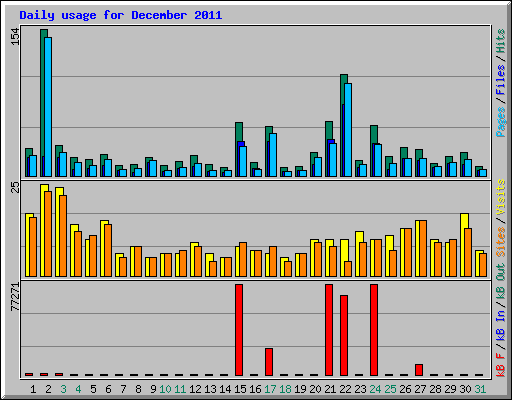Click day label '29' on x-axis
The height and width of the screenshot is (400, 512).
click(x=450, y=389)
